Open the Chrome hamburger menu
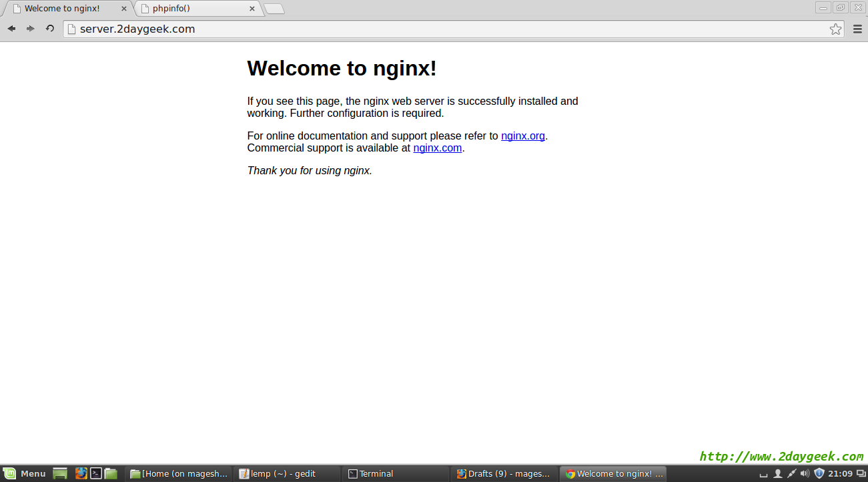Screen dimensions: 868x482 click(x=857, y=29)
